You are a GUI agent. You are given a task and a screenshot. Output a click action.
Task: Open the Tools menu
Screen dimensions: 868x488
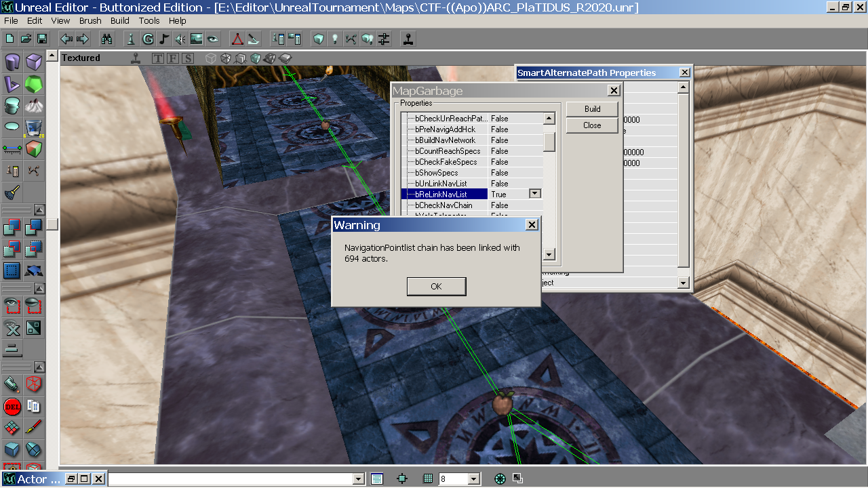(149, 21)
